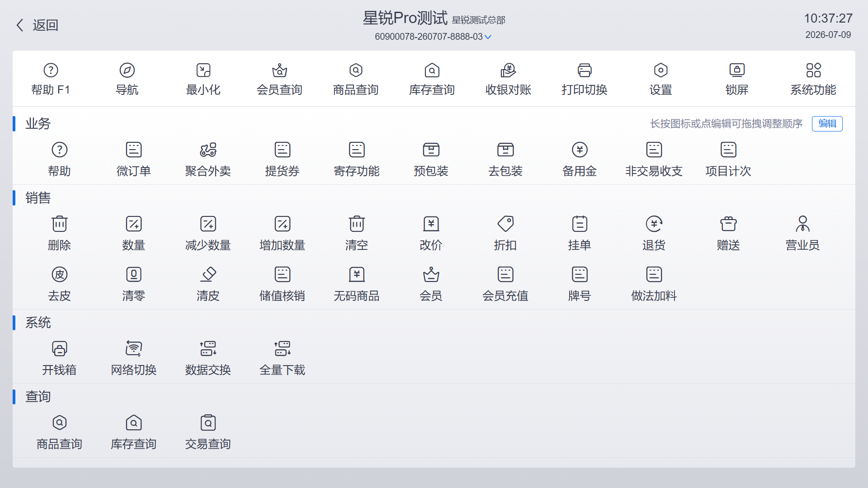Open the 导航 compass icon

[x=127, y=80]
